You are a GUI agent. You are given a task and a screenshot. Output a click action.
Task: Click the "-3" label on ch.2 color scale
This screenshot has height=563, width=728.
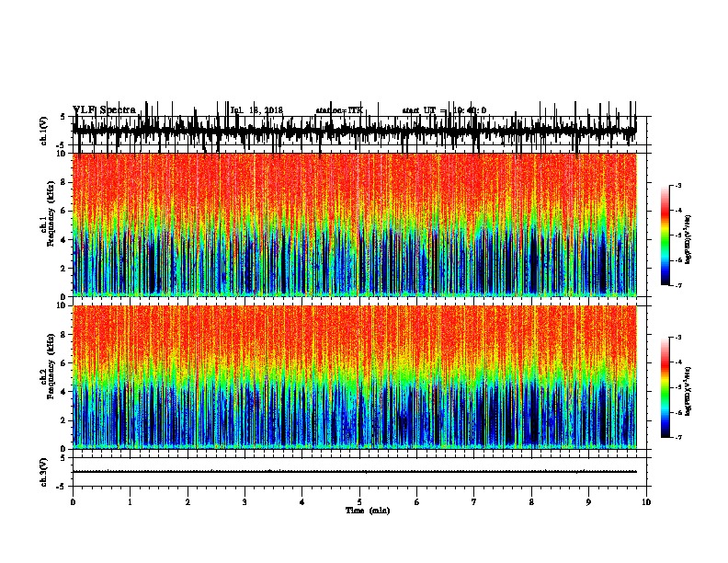(x=677, y=338)
